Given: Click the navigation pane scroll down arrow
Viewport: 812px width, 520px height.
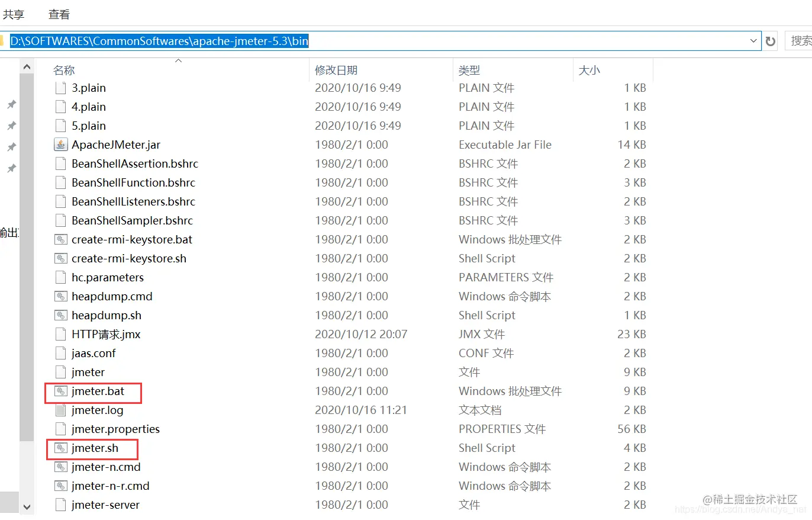Looking at the screenshot, I should point(27,506).
